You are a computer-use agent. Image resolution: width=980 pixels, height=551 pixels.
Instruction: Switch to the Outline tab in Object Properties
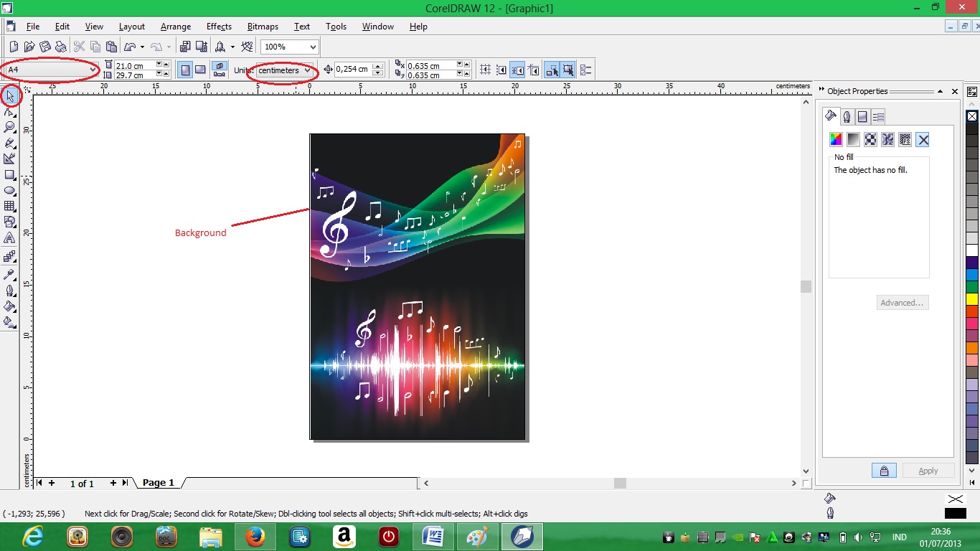tap(847, 116)
